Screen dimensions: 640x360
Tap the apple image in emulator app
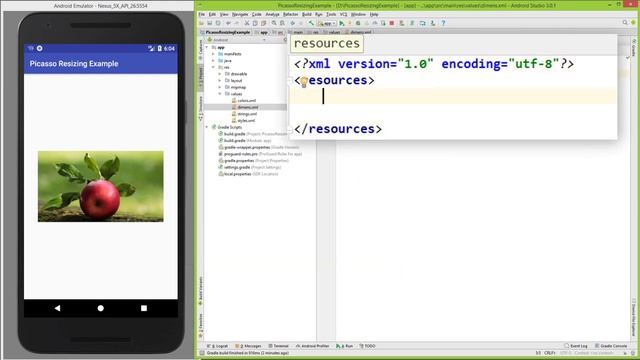point(100,187)
